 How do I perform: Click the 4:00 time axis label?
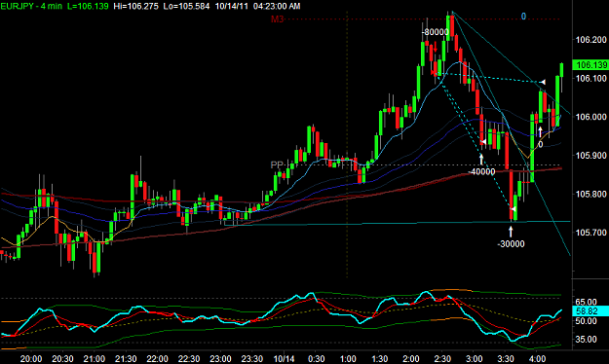pos(538,358)
